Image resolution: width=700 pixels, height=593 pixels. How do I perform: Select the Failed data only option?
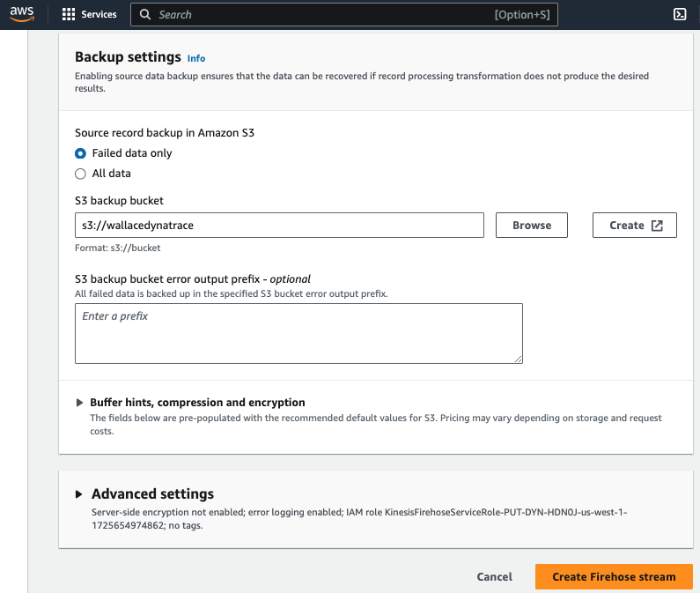[80, 153]
